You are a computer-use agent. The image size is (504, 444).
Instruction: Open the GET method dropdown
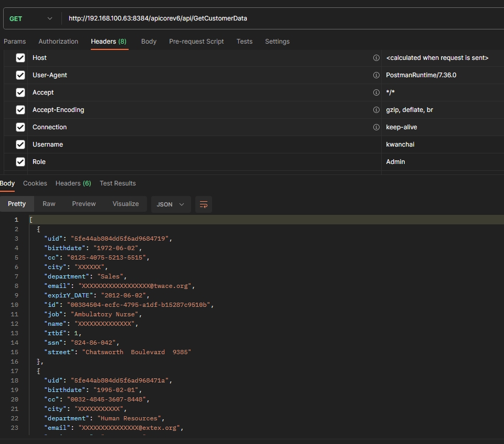tap(31, 18)
